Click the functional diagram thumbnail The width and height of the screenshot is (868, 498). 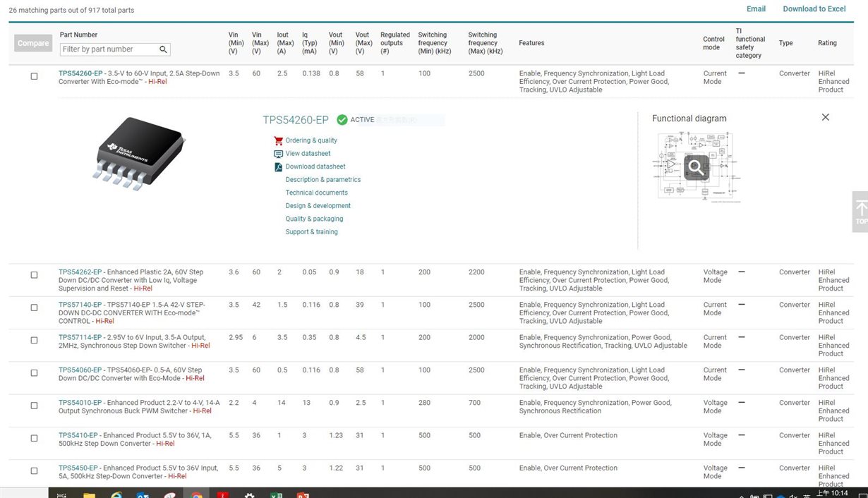tap(696, 167)
